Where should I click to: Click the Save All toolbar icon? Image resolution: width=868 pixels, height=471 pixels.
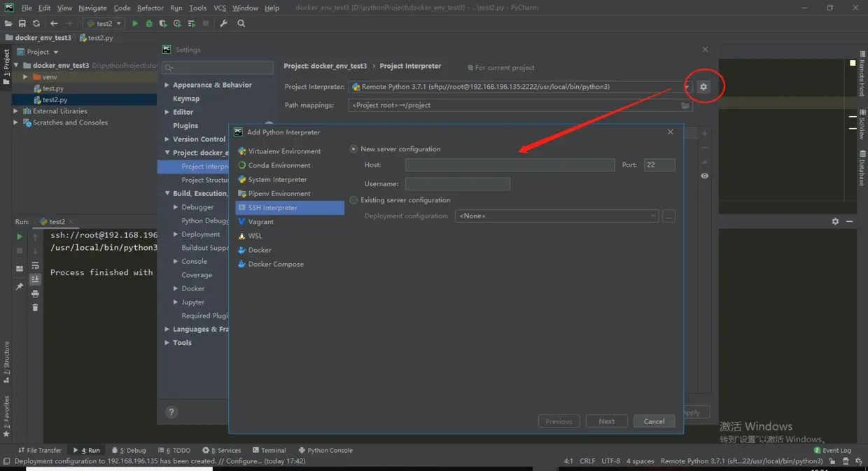[22, 23]
